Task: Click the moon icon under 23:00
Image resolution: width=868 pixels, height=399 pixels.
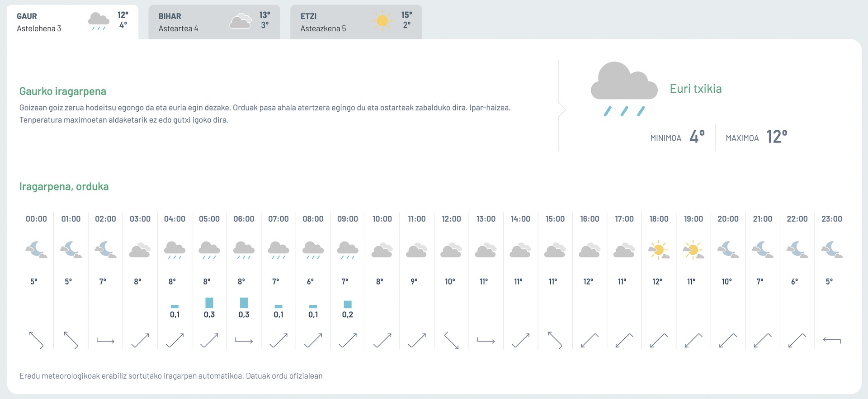Action: pos(832,249)
